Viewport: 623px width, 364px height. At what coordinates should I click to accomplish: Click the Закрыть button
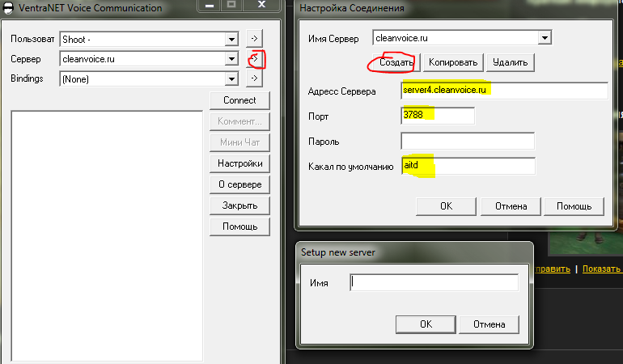coord(239,205)
